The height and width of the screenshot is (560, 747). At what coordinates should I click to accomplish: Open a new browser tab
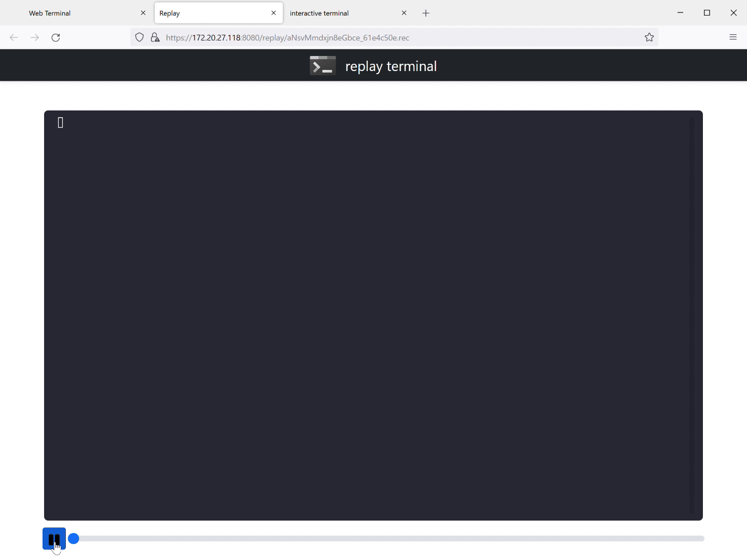click(x=426, y=13)
